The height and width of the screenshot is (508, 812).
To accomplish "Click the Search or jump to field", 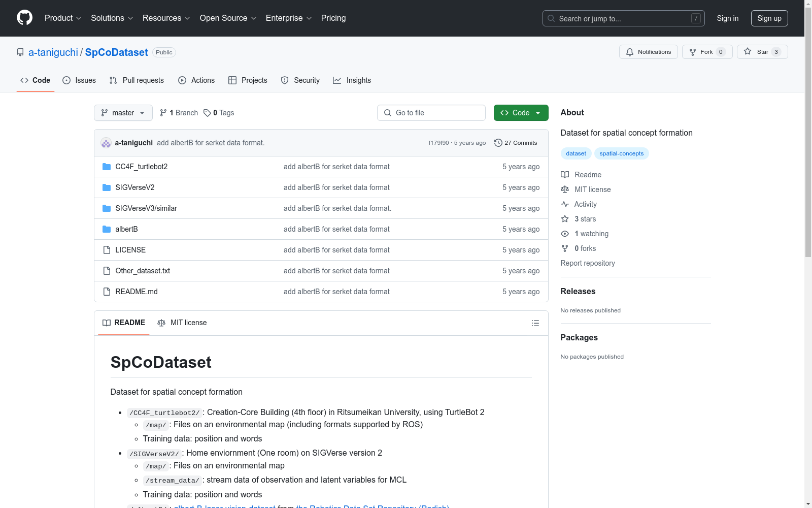I will [624, 18].
